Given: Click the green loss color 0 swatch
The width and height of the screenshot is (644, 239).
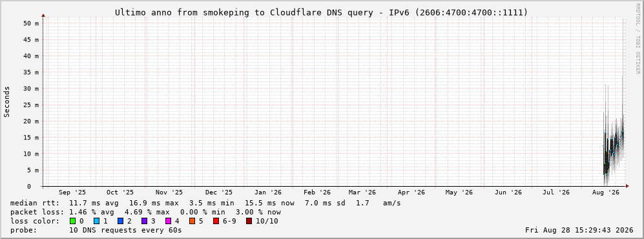Looking at the screenshot, I should coord(73,222).
